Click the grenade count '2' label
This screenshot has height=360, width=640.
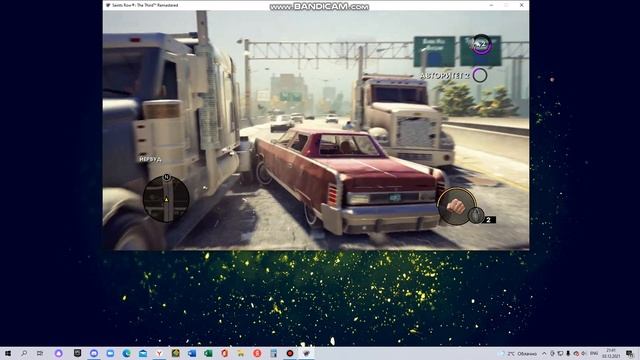(489, 220)
